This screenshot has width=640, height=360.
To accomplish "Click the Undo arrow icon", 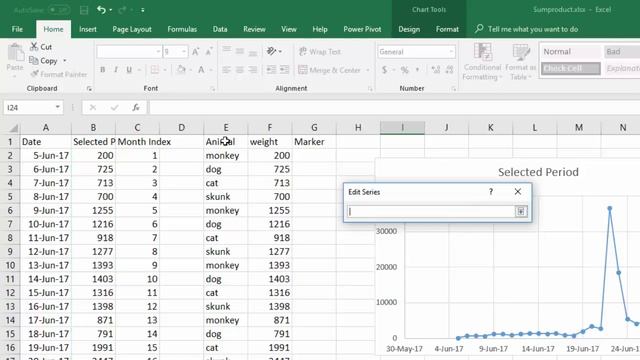I will tap(101, 10).
